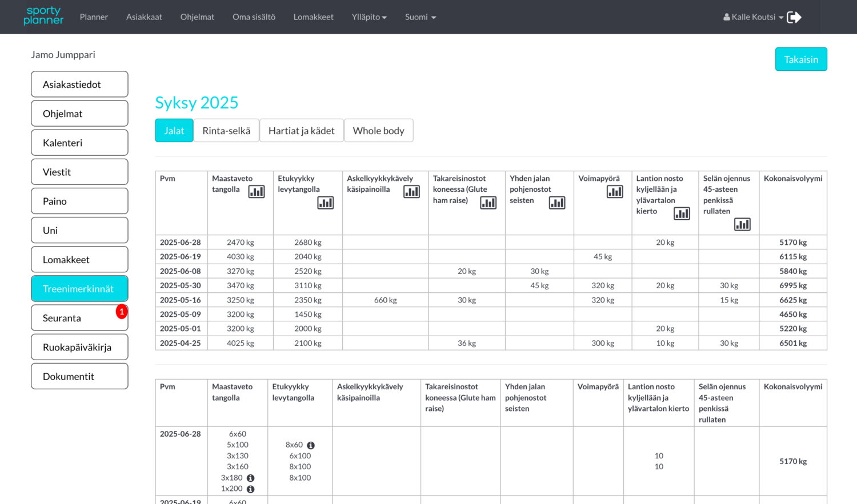Viewport: 857px width, 504px height.
Task: Open the Kalenteri sidebar section
Action: (79, 142)
